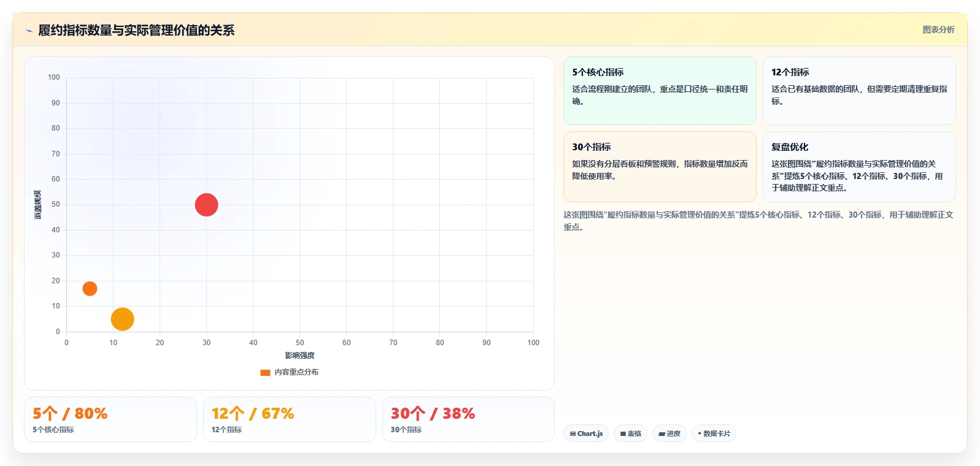Click the text 如果没有分层看板和预警规则
Image resolution: width=980 pixels, height=466 pixels.
tap(625, 164)
